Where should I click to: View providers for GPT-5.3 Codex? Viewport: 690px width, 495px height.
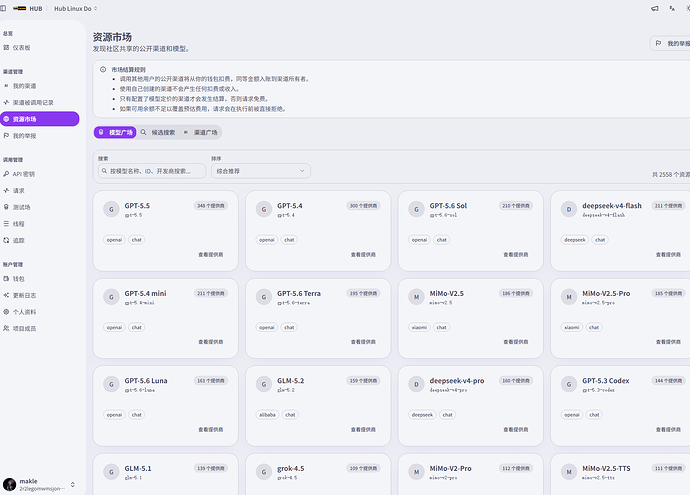pos(668,429)
